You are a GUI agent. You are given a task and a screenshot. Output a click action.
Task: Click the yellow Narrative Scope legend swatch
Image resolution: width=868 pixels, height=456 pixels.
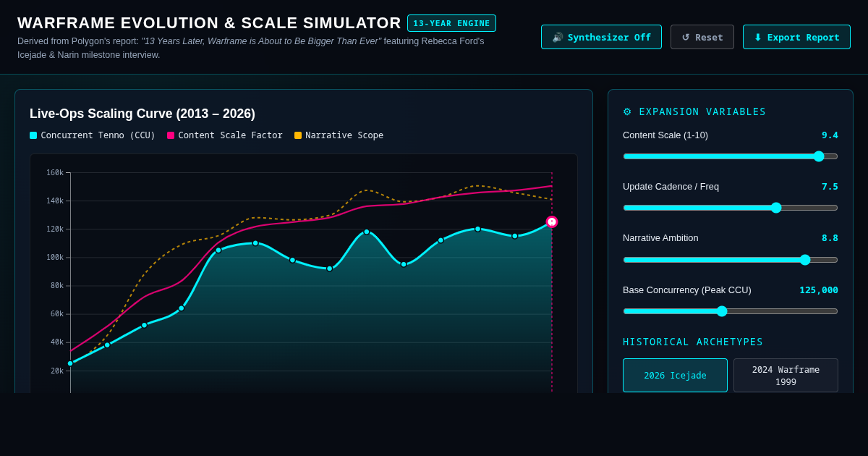(x=298, y=135)
